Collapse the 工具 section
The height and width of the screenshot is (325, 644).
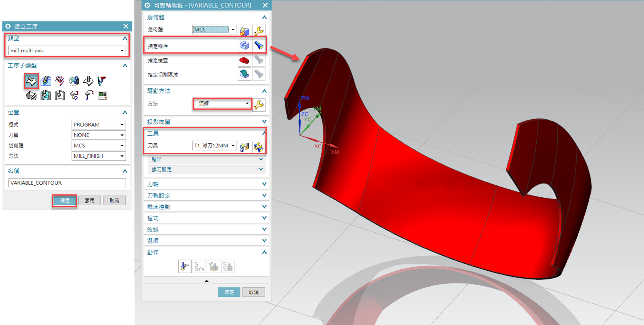pos(264,133)
